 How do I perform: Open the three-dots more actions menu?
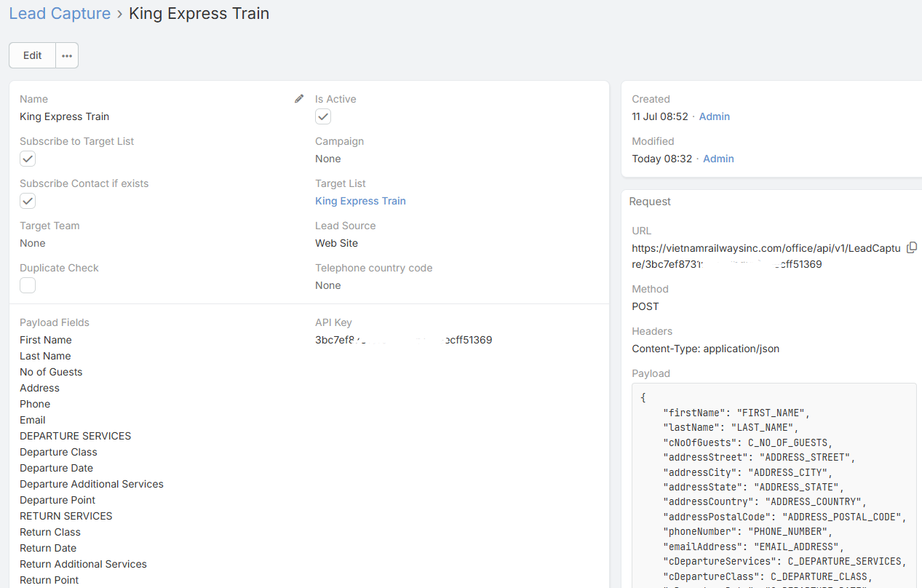pos(67,55)
